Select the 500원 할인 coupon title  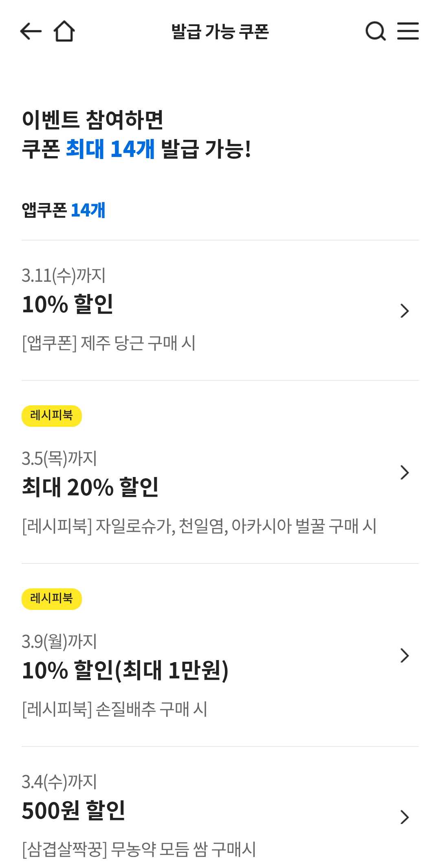click(x=73, y=811)
